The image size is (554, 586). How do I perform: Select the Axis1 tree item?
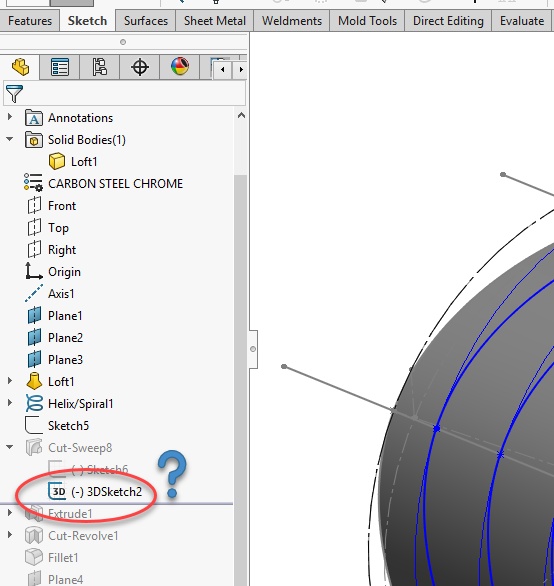pos(61,294)
